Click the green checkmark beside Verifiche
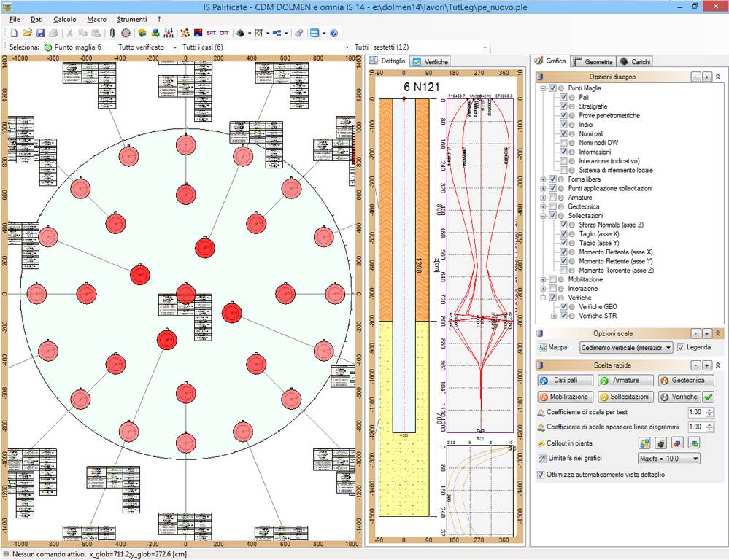729x560 pixels. (708, 397)
